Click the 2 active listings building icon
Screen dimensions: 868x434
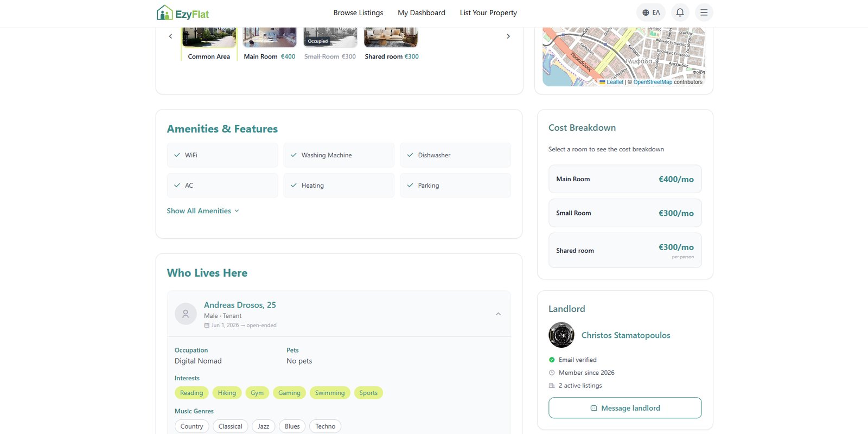click(552, 386)
